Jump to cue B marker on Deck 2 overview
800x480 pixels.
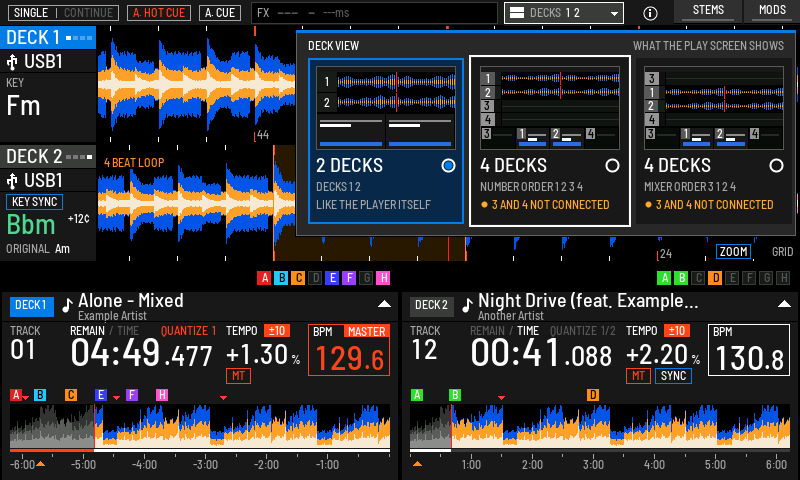(455, 395)
